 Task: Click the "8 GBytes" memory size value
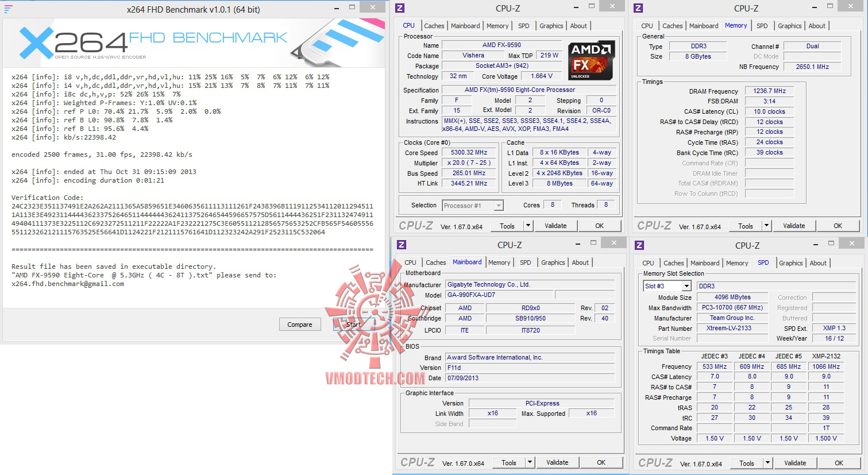[x=698, y=56]
